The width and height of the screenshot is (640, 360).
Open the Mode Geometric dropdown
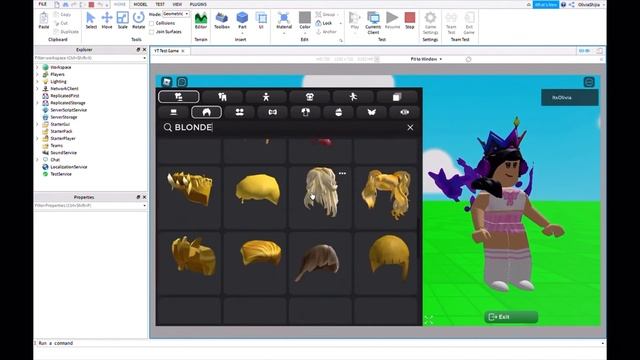(x=176, y=14)
